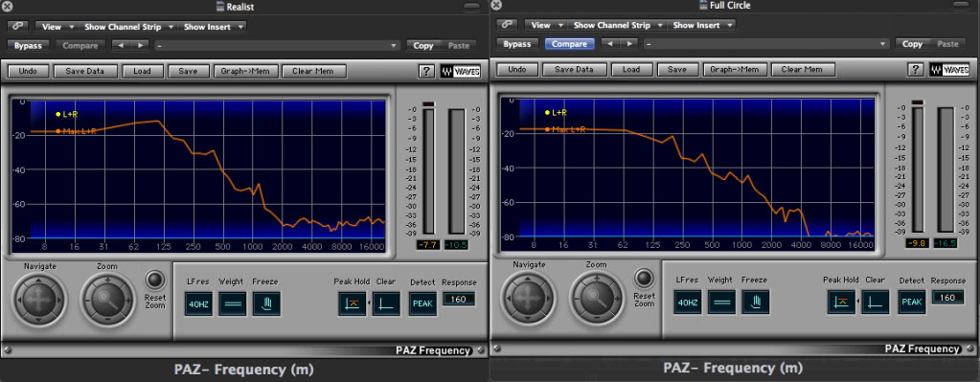Screen dimensions: 980x382
Task: Open Show Insert dropdown in Realist window
Action: coord(212,27)
